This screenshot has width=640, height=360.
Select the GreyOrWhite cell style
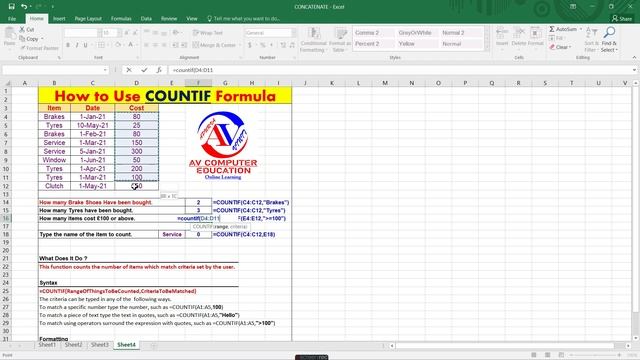[417, 33]
